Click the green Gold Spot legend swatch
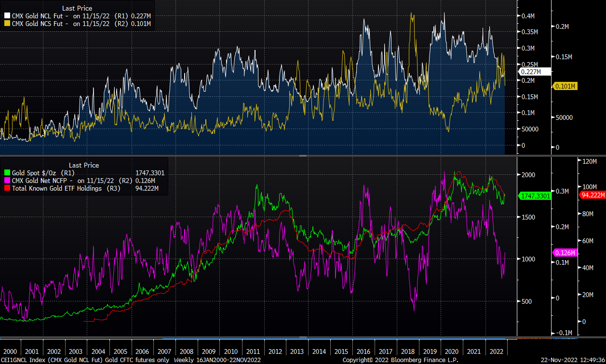 (x=7, y=173)
